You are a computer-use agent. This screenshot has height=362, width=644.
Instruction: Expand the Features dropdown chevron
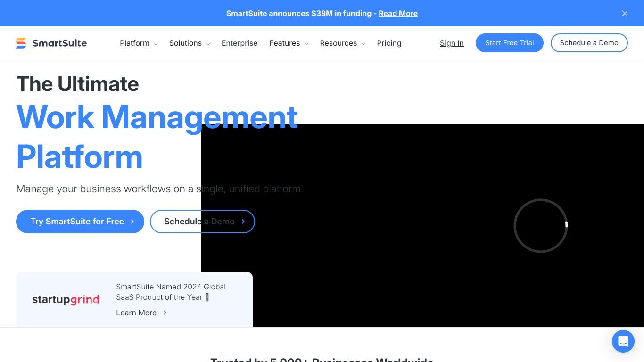306,44
